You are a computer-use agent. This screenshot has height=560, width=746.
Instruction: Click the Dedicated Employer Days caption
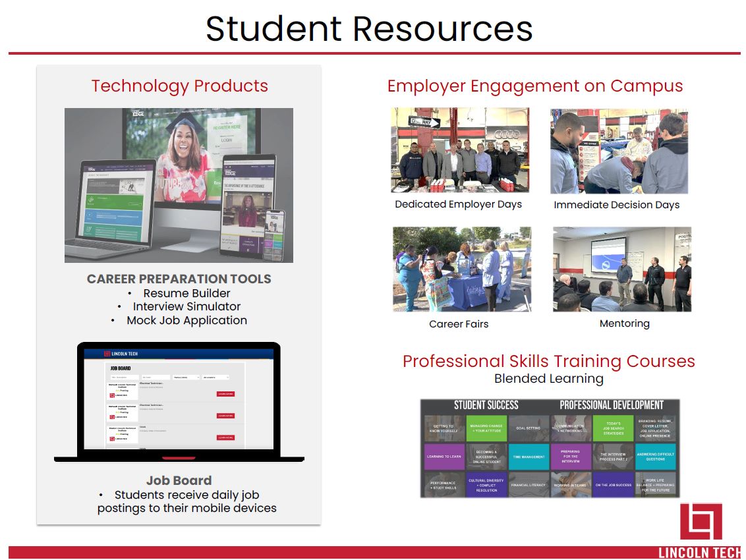click(458, 204)
